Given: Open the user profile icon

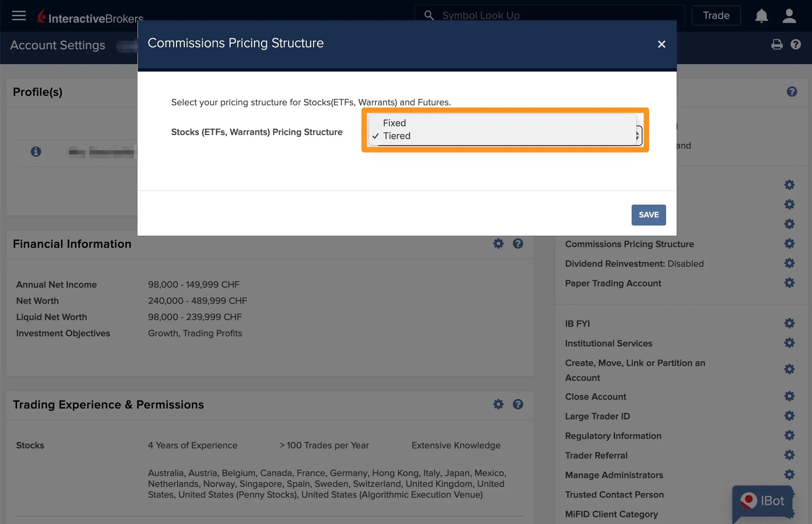Looking at the screenshot, I should (789, 16).
